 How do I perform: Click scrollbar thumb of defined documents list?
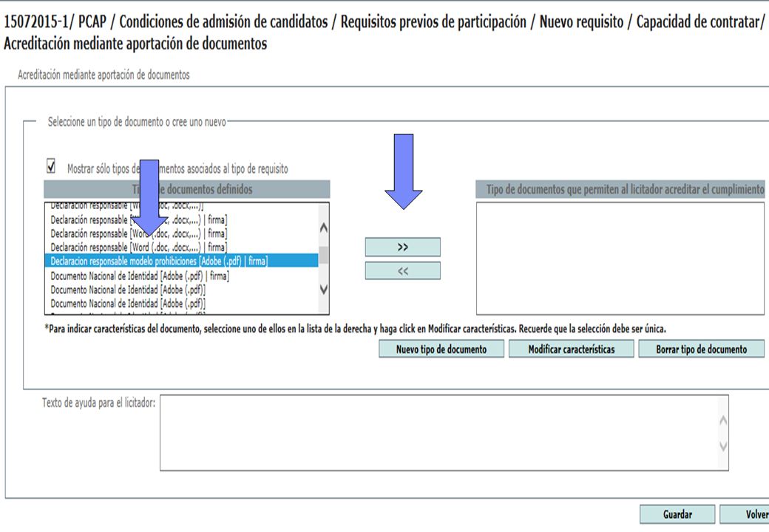pos(324,255)
